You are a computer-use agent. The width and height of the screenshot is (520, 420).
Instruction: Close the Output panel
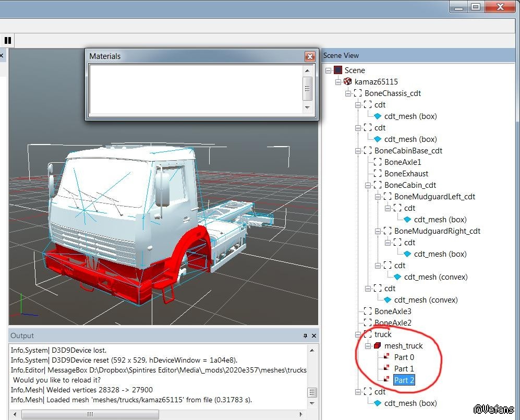pyautogui.click(x=313, y=336)
